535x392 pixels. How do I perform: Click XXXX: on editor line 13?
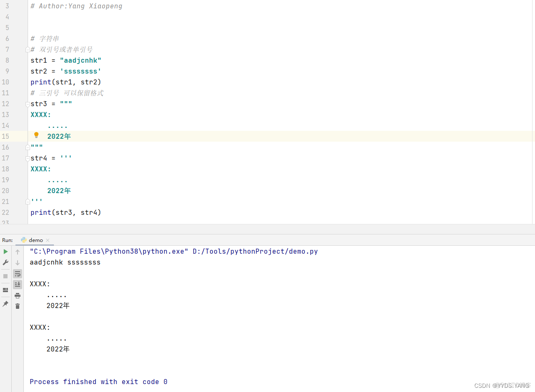tap(41, 115)
